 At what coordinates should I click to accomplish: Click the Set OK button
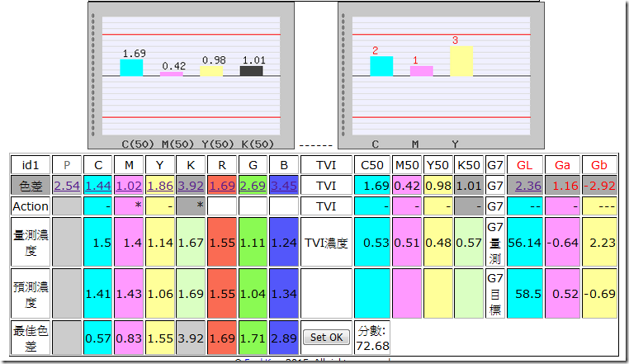coord(326,337)
